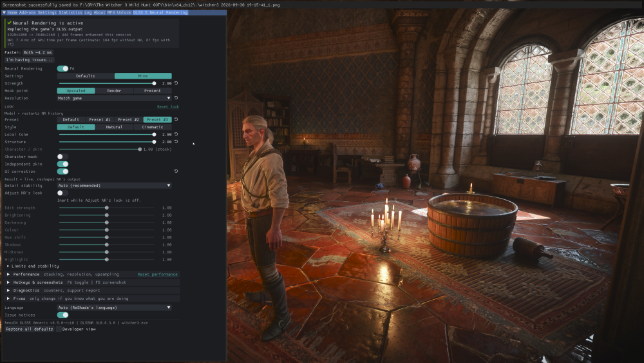Expand the Fixes section
The width and height of the screenshot is (644, 363).
coord(92,299)
